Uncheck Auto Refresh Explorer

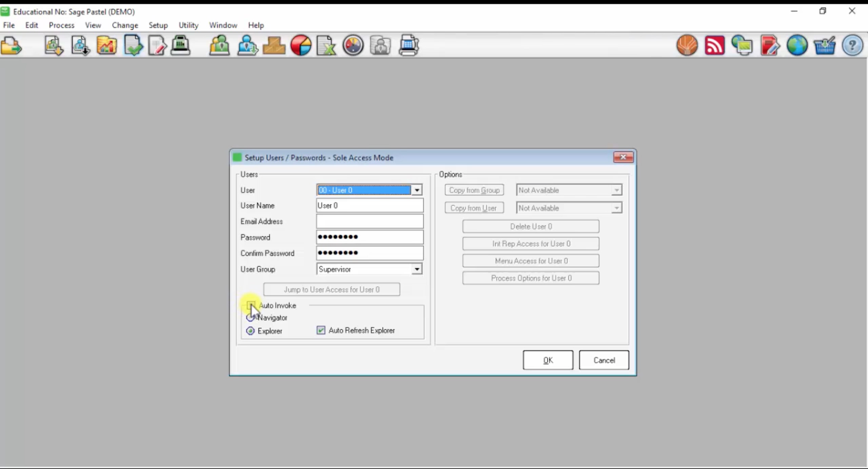320,330
